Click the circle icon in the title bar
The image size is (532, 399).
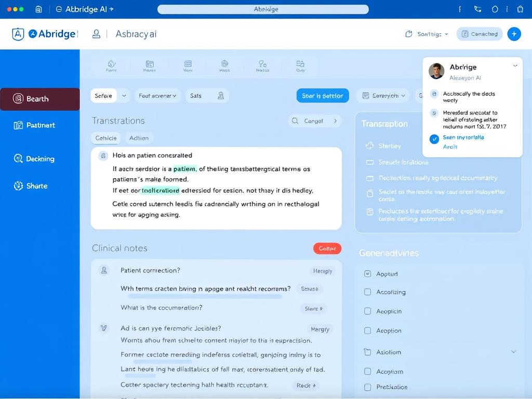point(495,9)
